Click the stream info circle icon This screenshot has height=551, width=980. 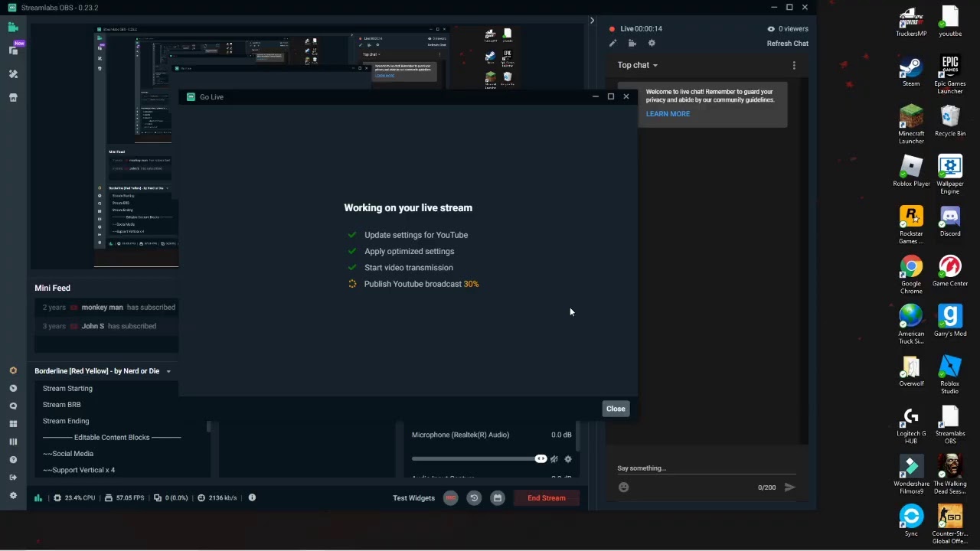point(252,497)
